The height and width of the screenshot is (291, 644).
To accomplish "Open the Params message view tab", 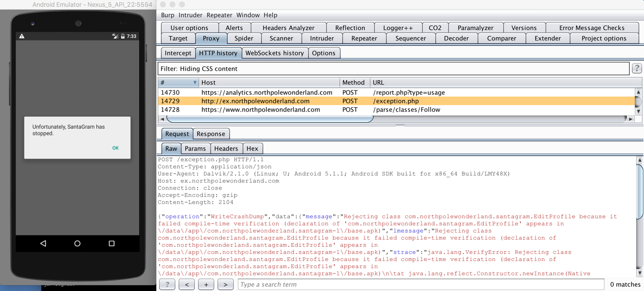I will coord(195,149).
